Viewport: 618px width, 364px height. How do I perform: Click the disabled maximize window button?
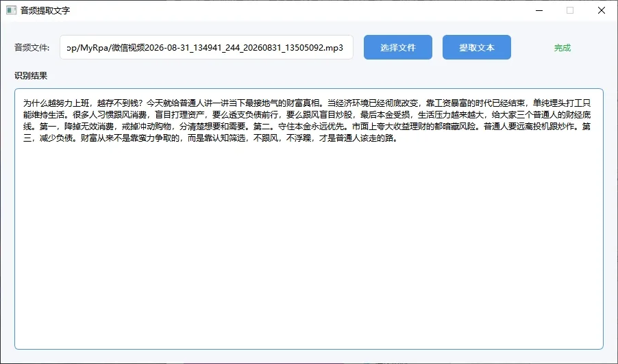click(x=570, y=10)
